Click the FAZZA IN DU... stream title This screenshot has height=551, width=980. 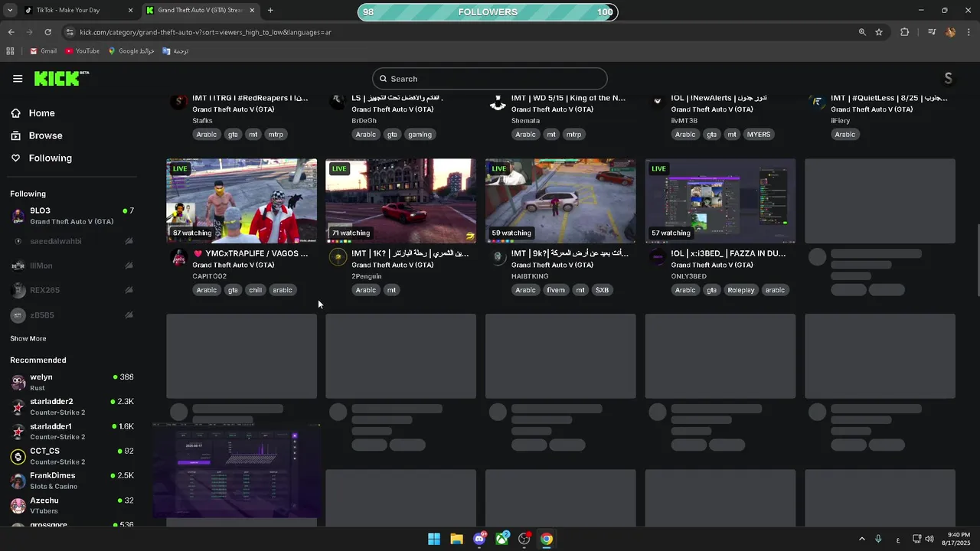[728, 253]
